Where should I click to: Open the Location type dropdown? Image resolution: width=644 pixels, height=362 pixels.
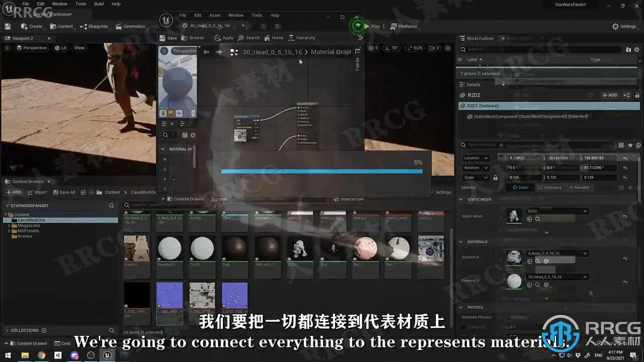475,158
